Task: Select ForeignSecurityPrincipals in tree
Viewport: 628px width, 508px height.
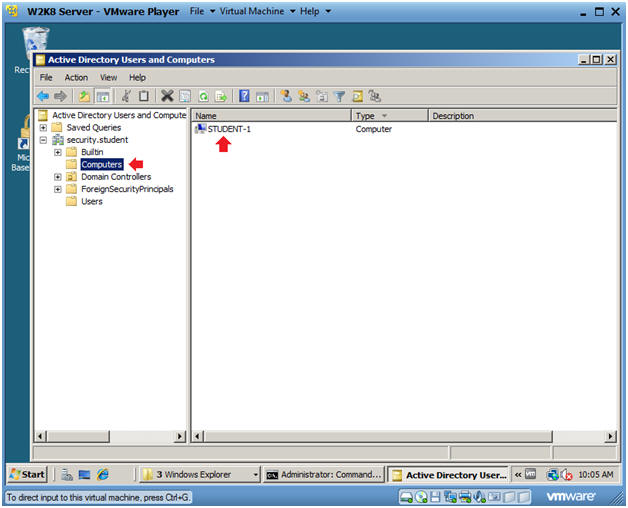Action: (x=127, y=189)
